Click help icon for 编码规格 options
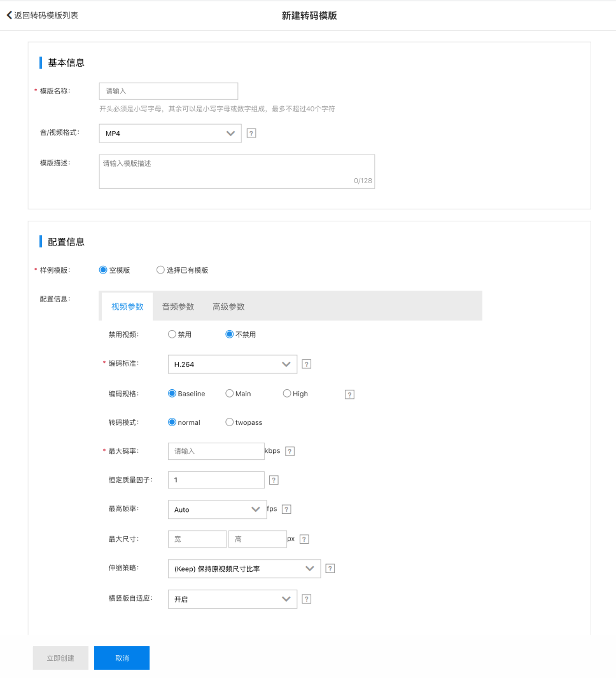The width and height of the screenshot is (616, 678). (x=349, y=394)
